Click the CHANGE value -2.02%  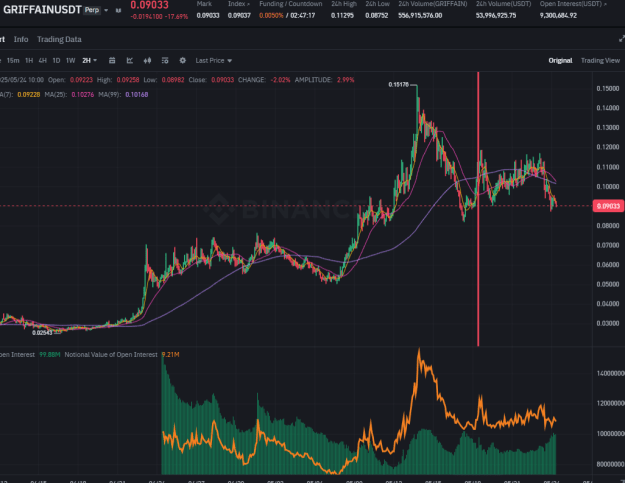click(280, 80)
